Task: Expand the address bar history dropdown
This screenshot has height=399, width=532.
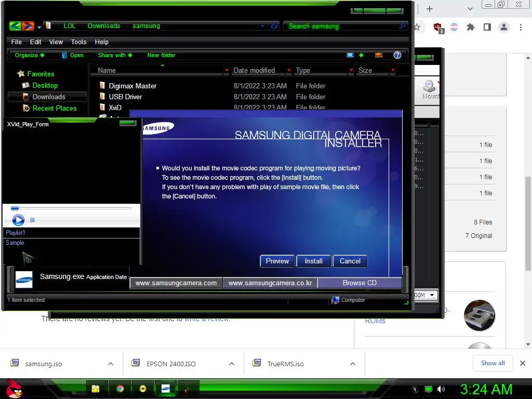Action: [x=262, y=26]
